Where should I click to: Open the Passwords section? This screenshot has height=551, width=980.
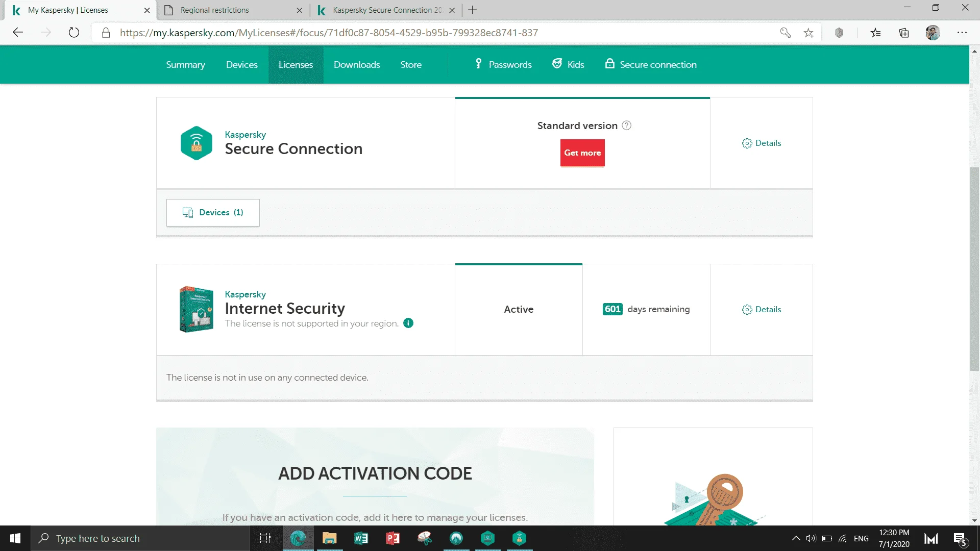(x=503, y=65)
